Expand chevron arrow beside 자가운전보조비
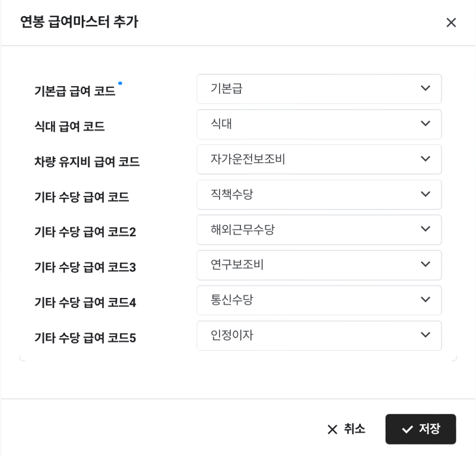 point(425,159)
